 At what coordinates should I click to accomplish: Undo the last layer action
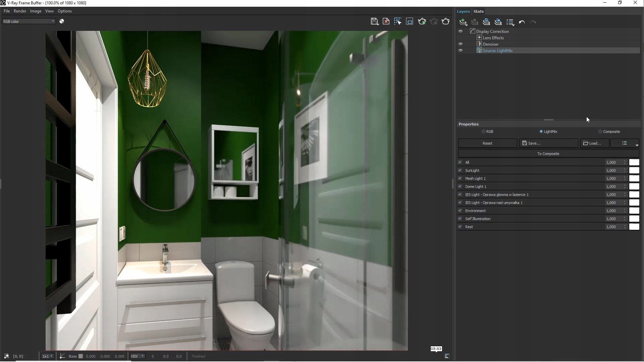[x=522, y=22]
